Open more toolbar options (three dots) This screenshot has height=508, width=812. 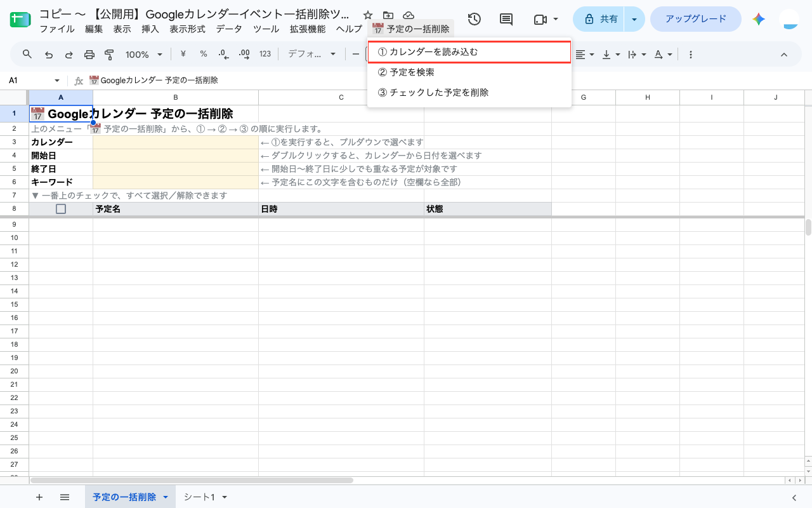point(691,54)
